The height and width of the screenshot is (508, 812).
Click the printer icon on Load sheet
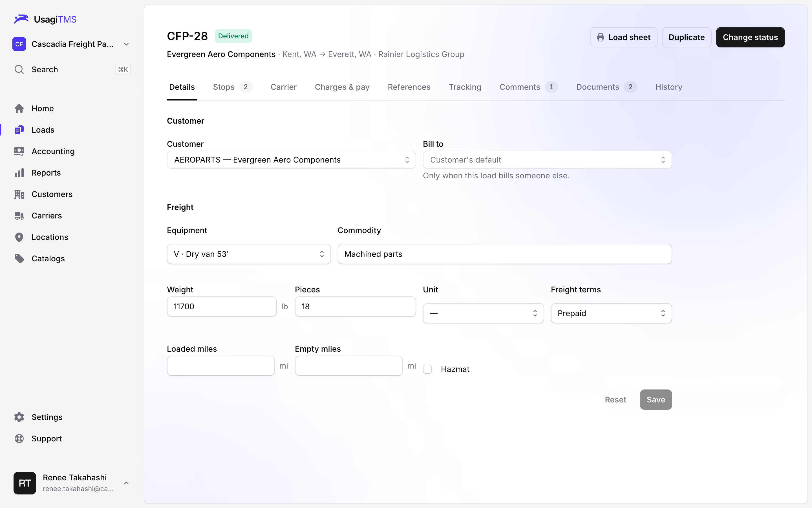pyautogui.click(x=601, y=37)
